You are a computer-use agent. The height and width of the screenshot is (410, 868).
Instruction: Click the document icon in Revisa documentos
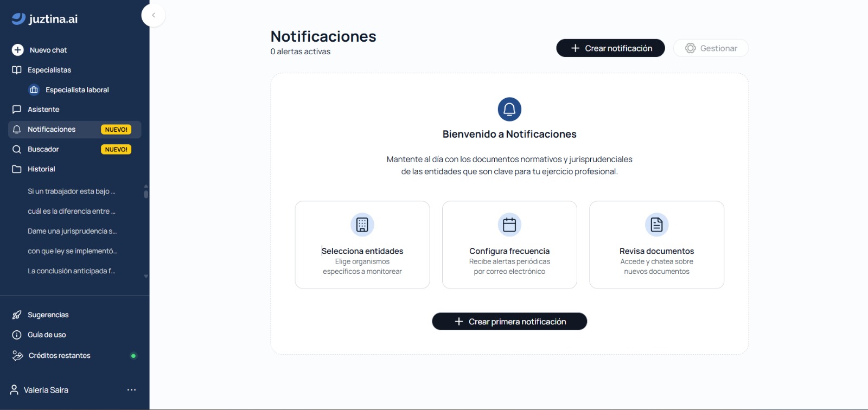656,225
